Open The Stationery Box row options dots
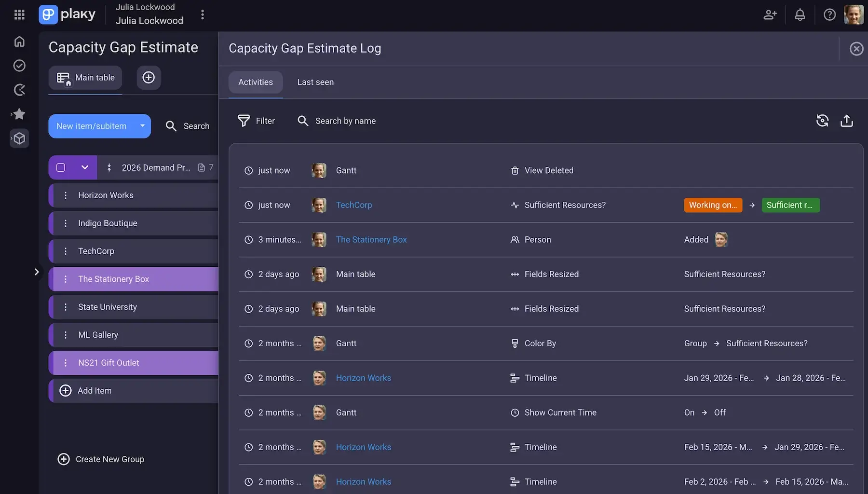The image size is (868, 494). [66, 279]
